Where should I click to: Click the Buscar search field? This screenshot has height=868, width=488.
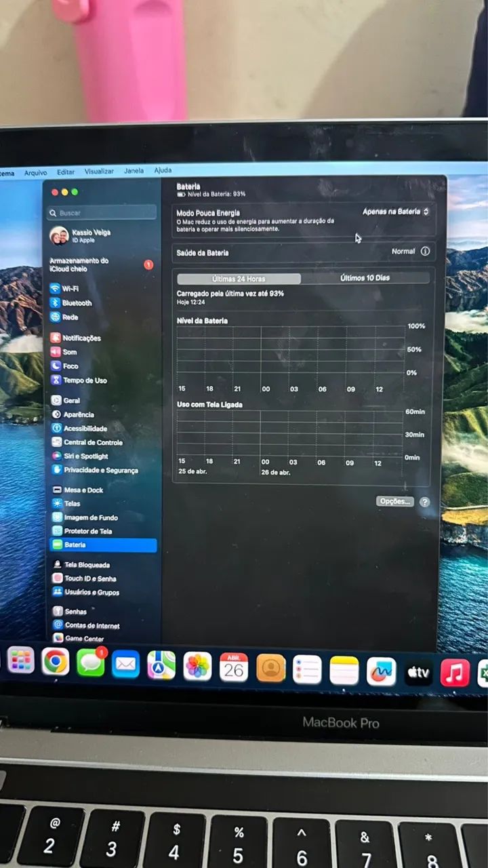pos(102,213)
